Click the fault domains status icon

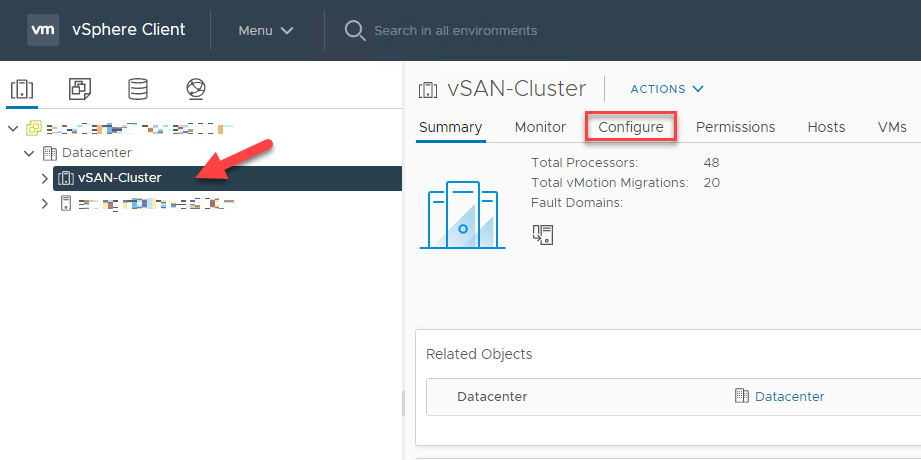(542, 234)
